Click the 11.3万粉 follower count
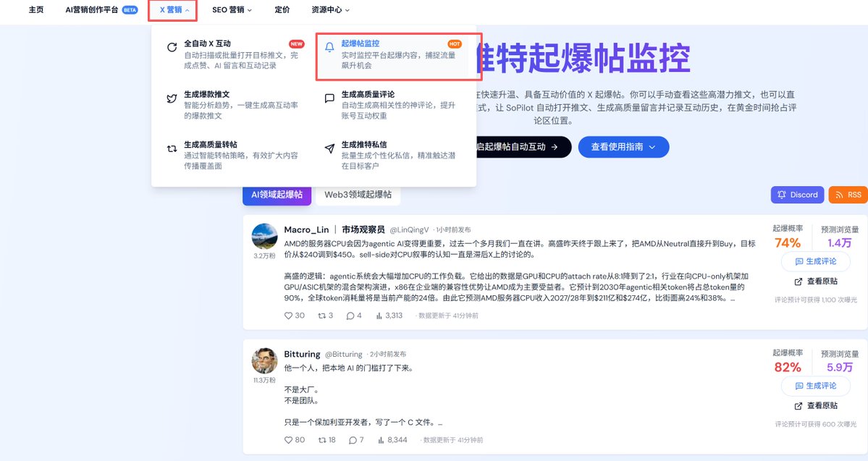 pyautogui.click(x=265, y=380)
